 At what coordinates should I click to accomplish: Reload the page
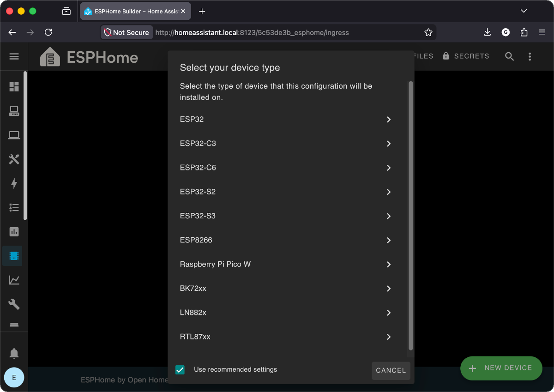[48, 32]
